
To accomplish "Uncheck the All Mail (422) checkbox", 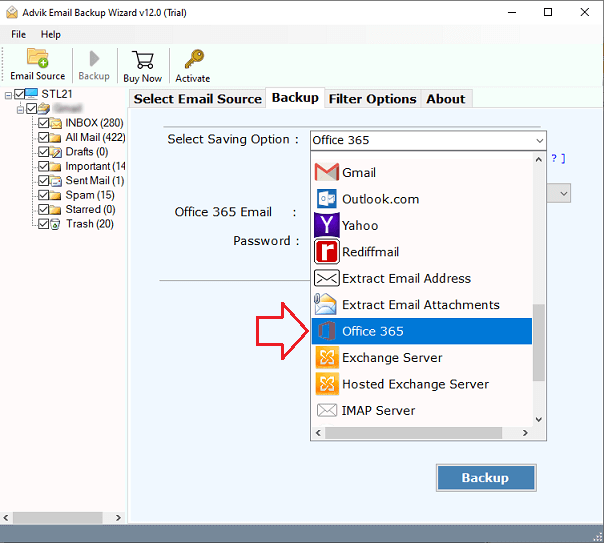I will (x=44, y=137).
